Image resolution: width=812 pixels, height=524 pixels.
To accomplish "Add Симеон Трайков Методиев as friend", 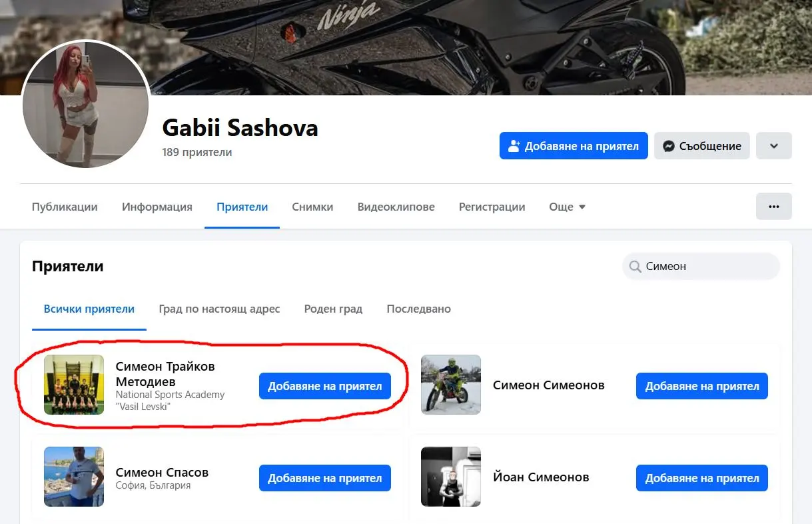I will point(324,386).
